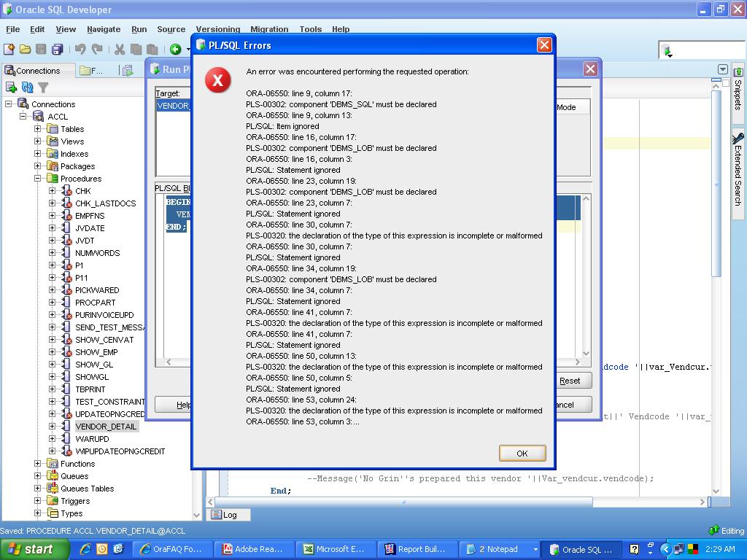Expand the Functions node
This screenshot has height=560, width=747.
pos(38,464)
